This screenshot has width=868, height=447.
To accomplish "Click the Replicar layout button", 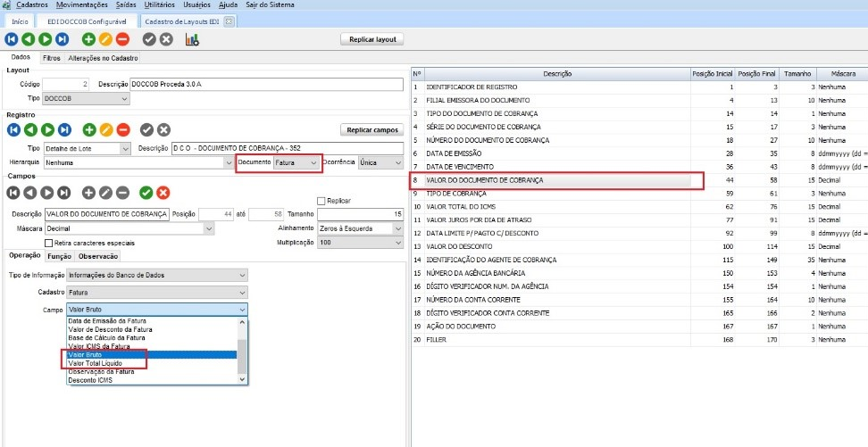I will pyautogui.click(x=372, y=39).
